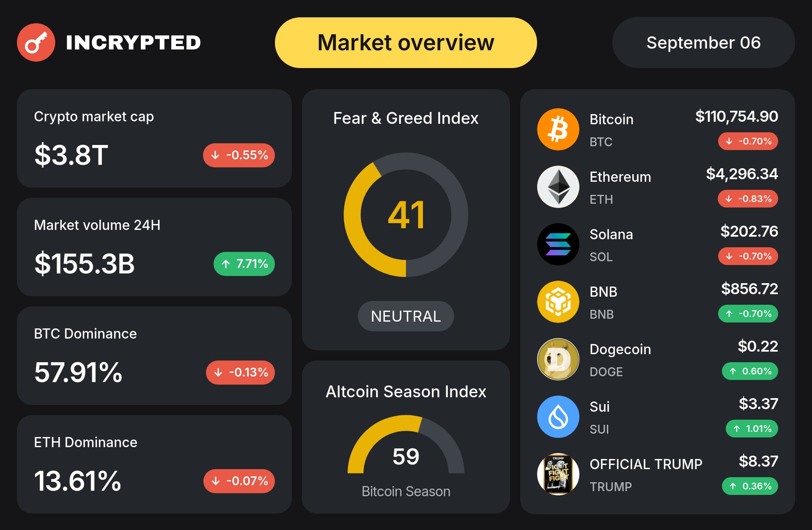Click the Sui 1.01% change badge
The height and width of the screenshot is (530, 812).
tap(752, 429)
